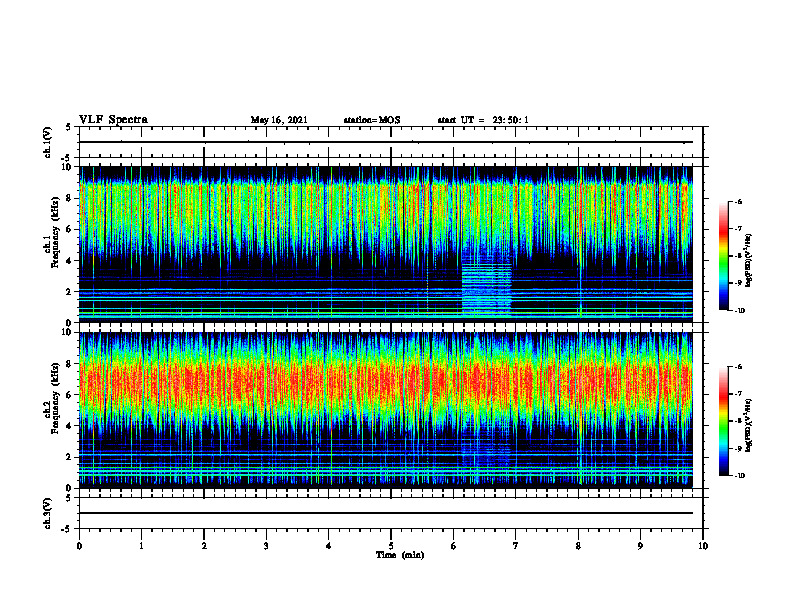Image resolution: width=792 pixels, height=612 pixels.
Task: Click the x-axis tick label '3'
Action: (x=266, y=546)
